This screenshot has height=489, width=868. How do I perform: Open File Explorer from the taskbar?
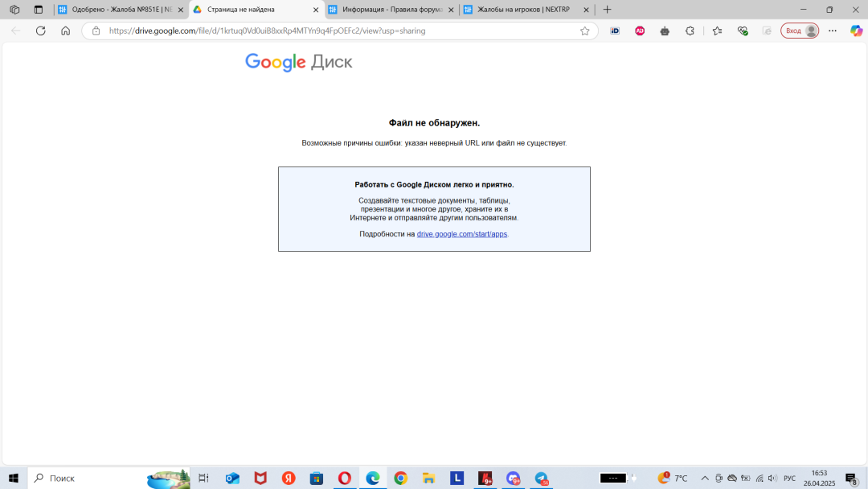pyautogui.click(x=428, y=478)
